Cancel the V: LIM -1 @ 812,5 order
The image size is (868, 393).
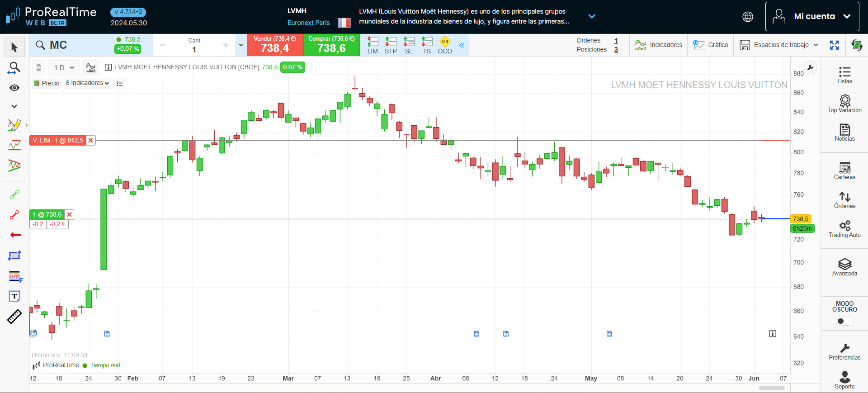[91, 141]
